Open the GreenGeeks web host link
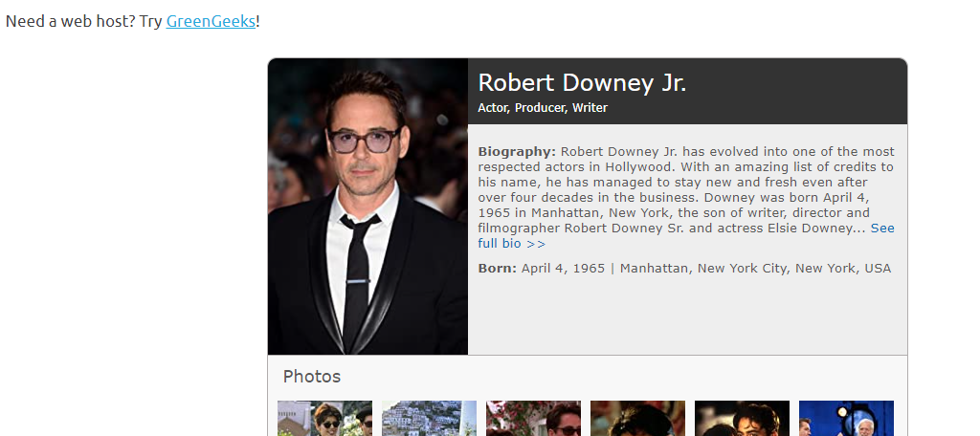The height and width of the screenshot is (436, 980). (211, 21)
